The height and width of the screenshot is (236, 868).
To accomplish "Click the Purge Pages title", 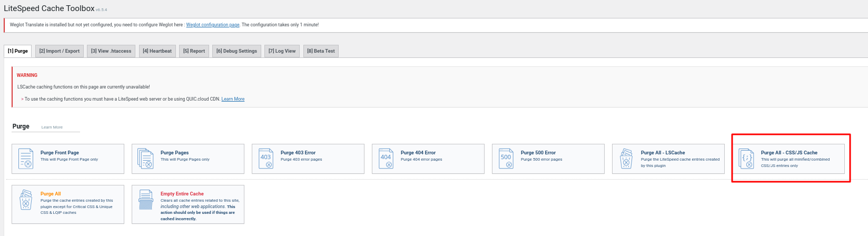I will [x=174, y=153].
